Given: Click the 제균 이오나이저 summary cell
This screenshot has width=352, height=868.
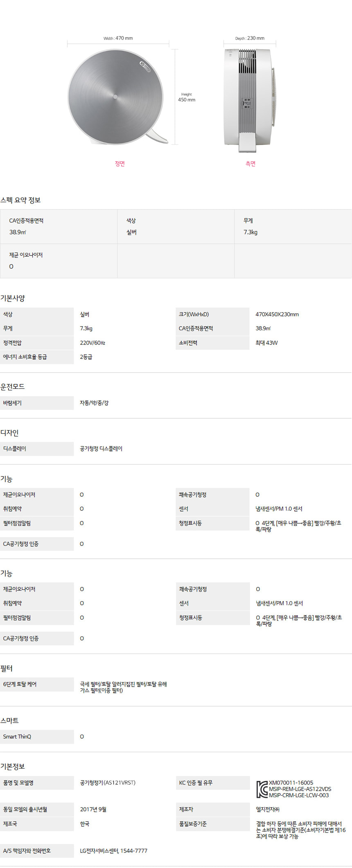Looking at the screenshot, I should [59, 261].
